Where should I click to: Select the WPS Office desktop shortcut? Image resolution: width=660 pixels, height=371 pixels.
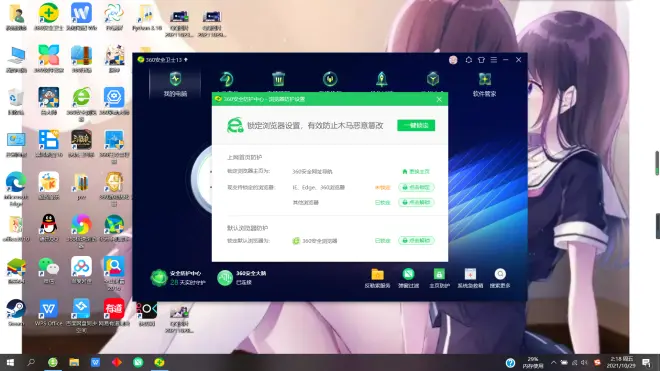[x=48, y=312]
